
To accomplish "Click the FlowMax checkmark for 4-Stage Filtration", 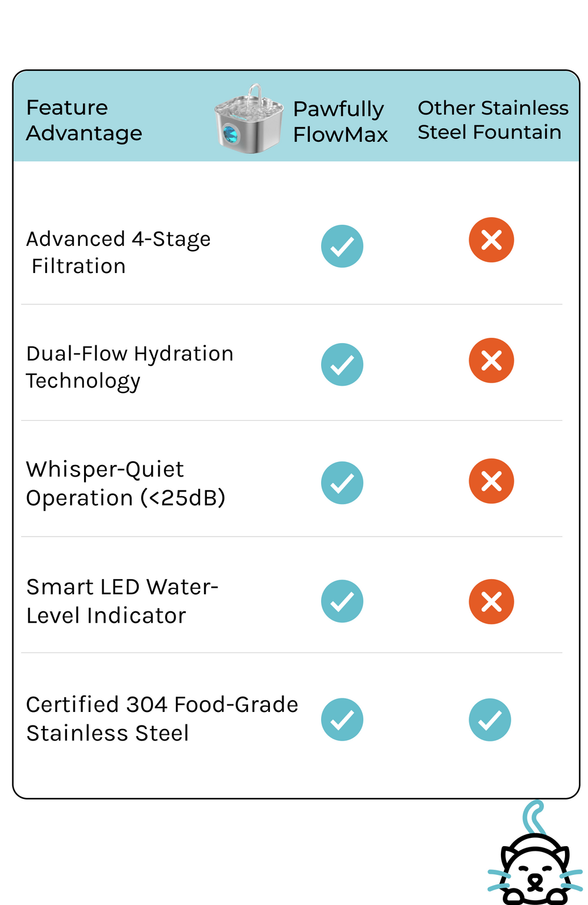I will [x=342, y=247].
